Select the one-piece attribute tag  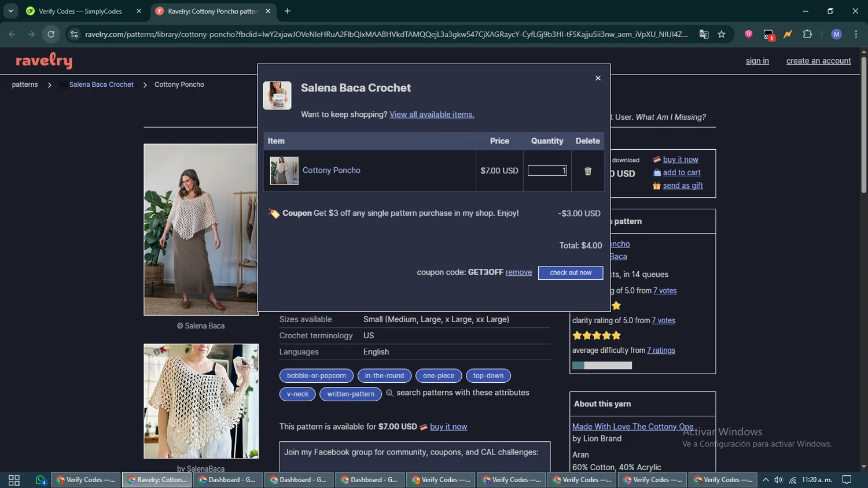coord(439,376)
